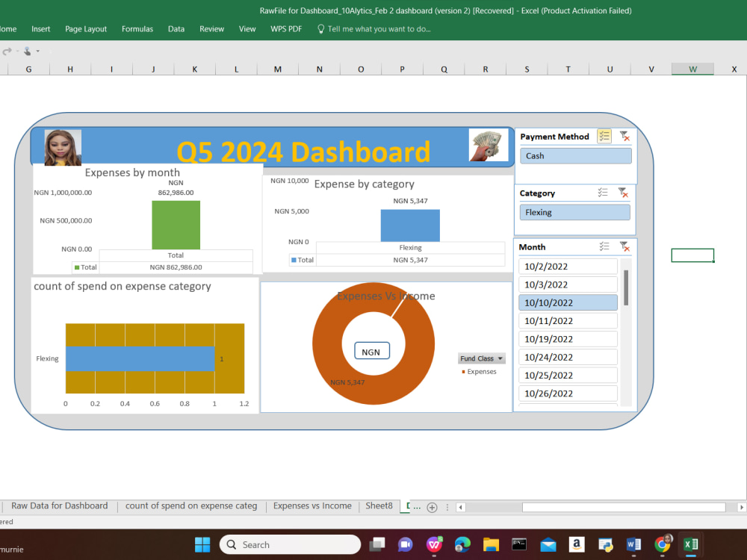This screenshot has width=747, height=560.
Task: Open Word from taskbar
Action: point(633,544)
